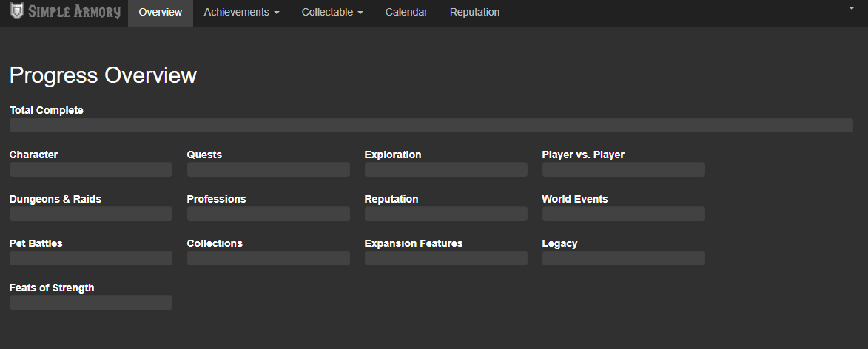Open the Professions category
The height and width of the screenshot is (349, 868).
point(217,199)
